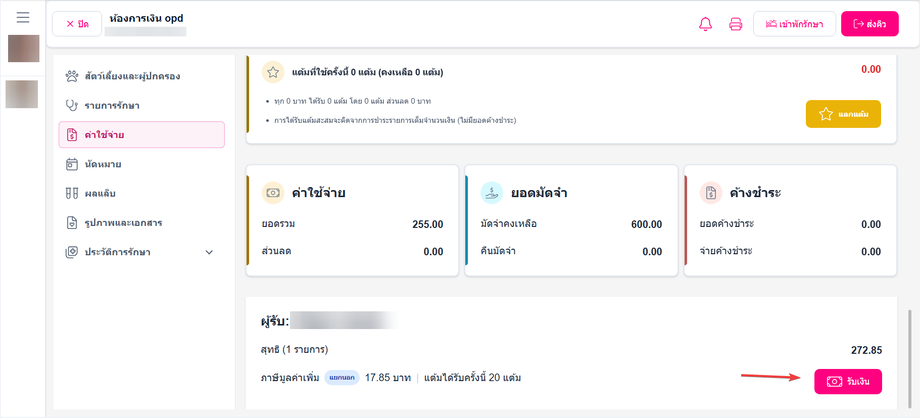Viewport: 920px width, 418px height.
Task: Click the paw icon for สัตว์เลี้ยงและผู้ปกครอง
Action: click(72, 76)
